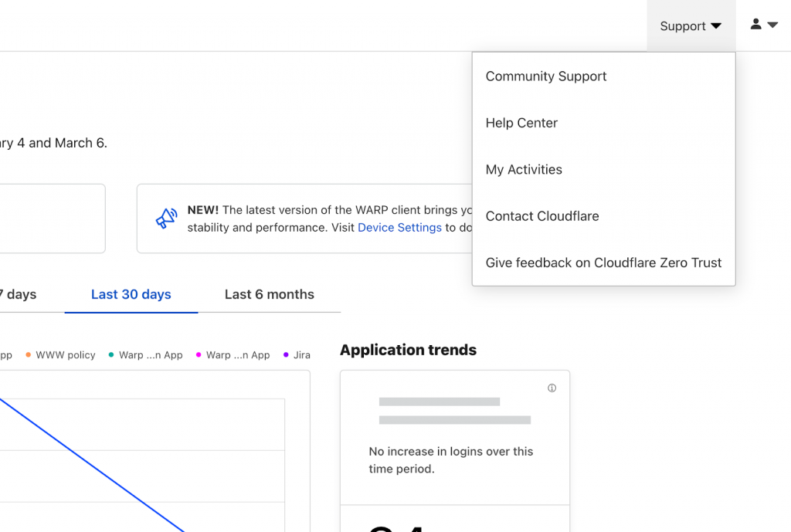Screen dimensions: 791x532
Task: Click the megaphone announcement icon
Action: (167, 219)
